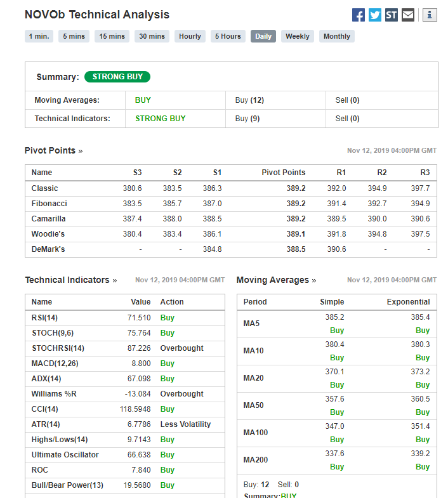Open the info icon next to share buttons
The height and width of the screenshot is (498, 448).
point(430,15)
